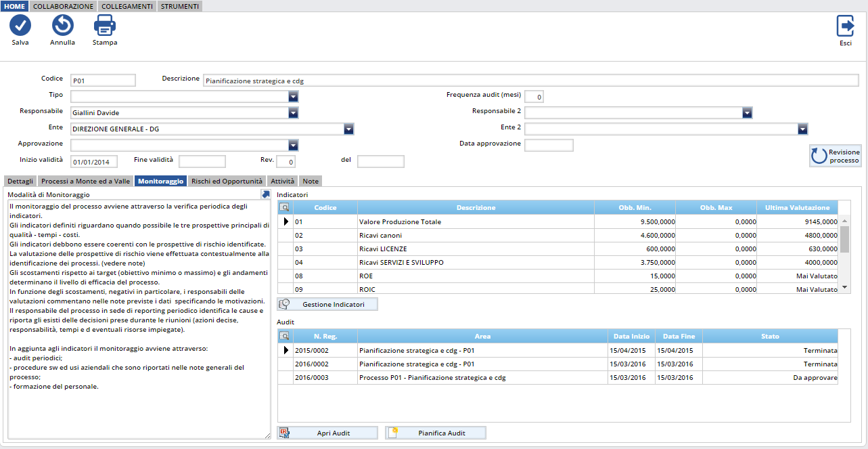The width and height of the screenshot is (868, 449).
Task: Switch to the Rischi ed Opportunità tab
Action: 227,181
